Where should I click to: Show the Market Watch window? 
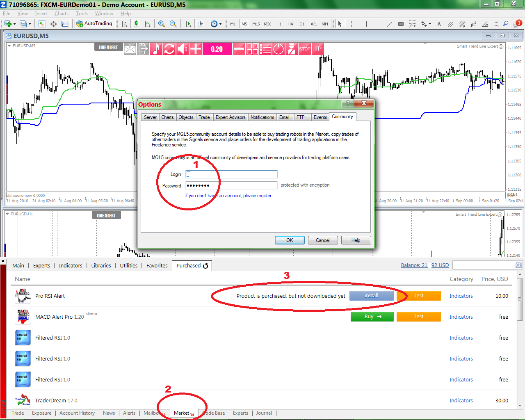pyautogui.click(x=41, y=24)
